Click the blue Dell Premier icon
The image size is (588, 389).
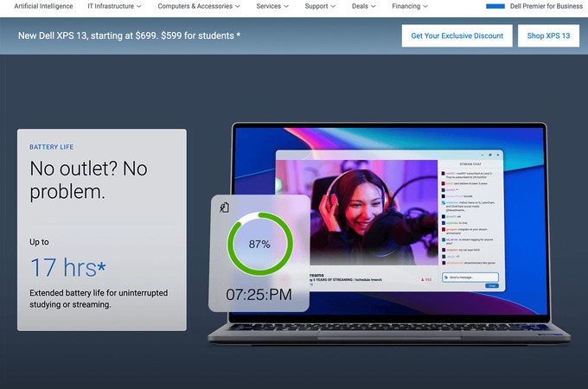[x=495, y=6]
